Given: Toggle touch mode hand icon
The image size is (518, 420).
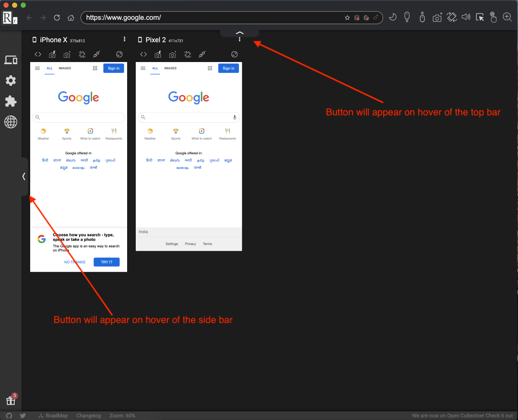Looking at the screenshot, I should pos(493,17).
